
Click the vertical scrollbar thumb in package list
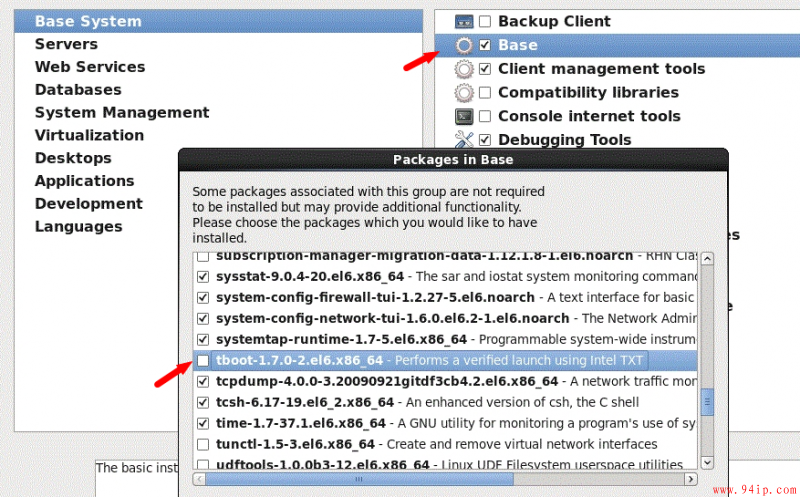click(x=707, y=403)
